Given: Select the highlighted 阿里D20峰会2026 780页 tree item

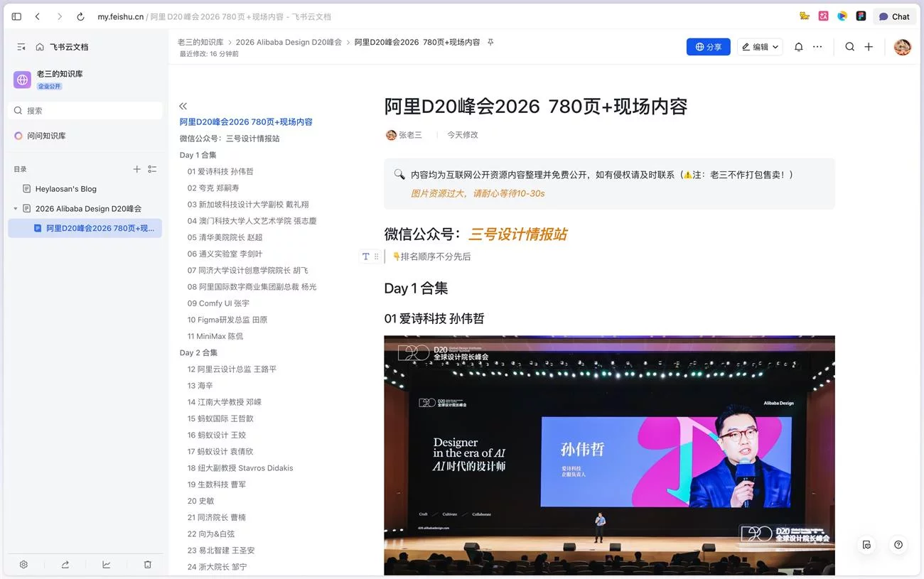Looking at the screenshot, I should point(85,228).
